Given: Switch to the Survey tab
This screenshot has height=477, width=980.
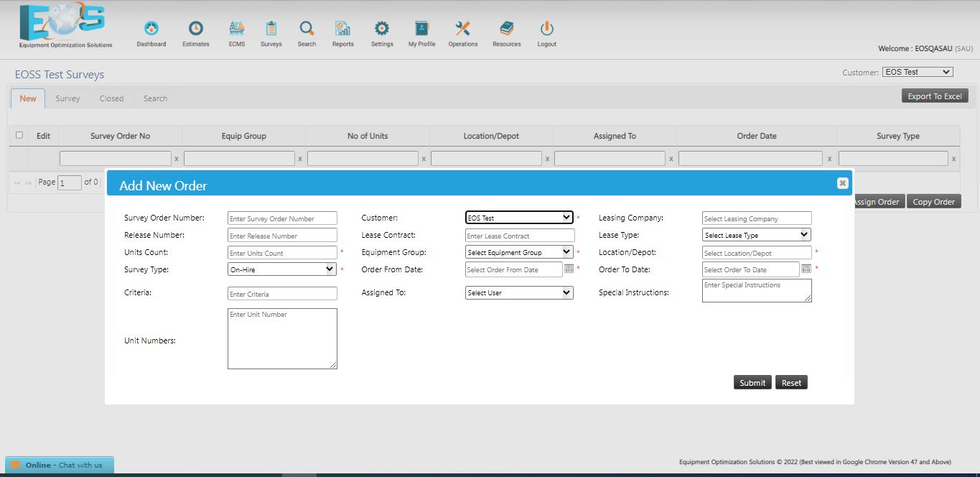Looking at the screenshot, I should [67, 98].
